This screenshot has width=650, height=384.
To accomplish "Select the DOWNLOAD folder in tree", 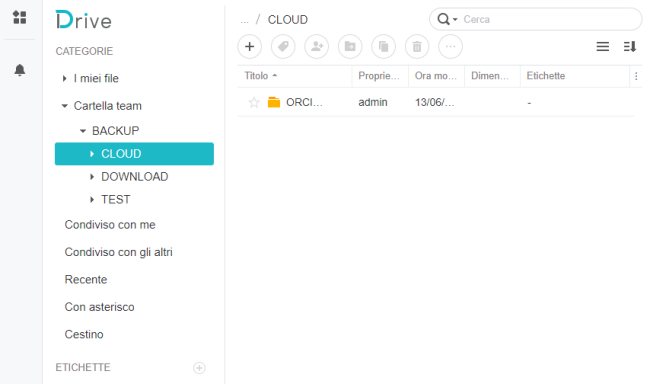I will pyautogui.click(x=135, y=177).
